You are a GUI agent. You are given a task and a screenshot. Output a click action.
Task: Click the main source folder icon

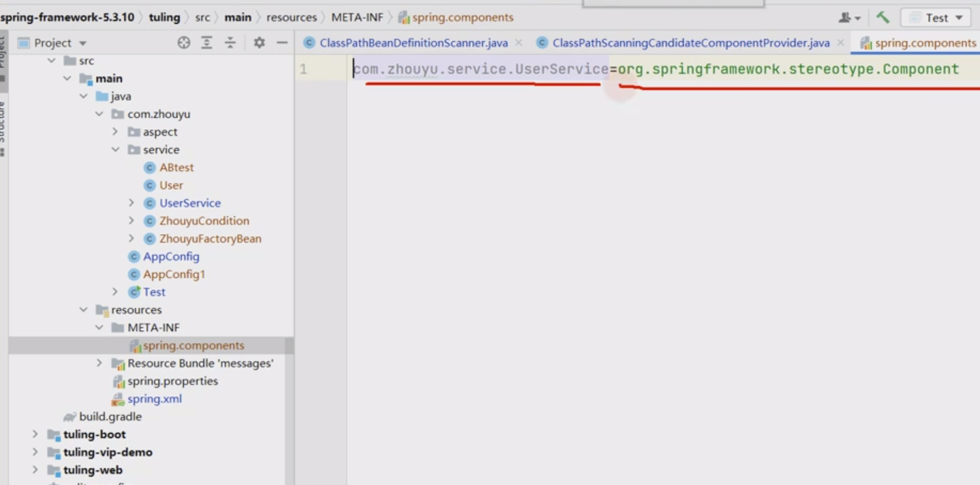click(86, 78)
